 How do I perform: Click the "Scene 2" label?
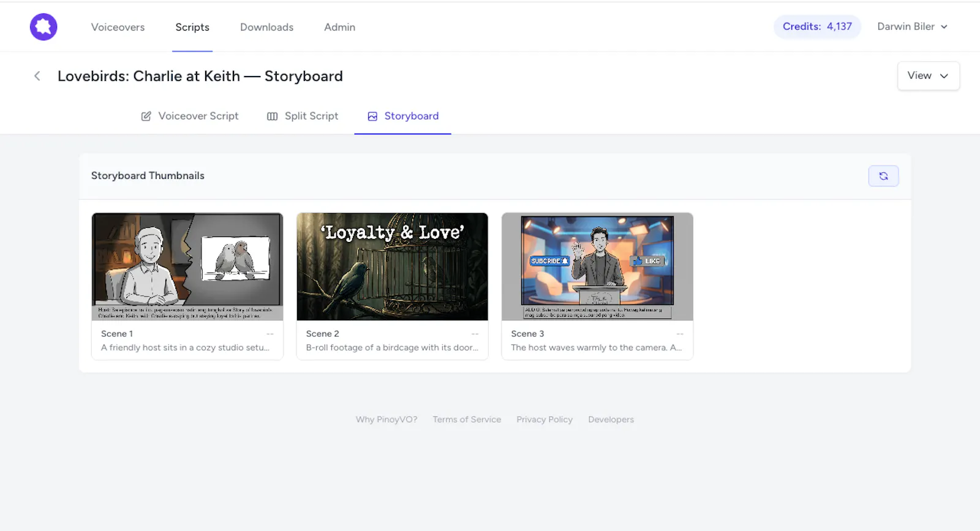coord(323,334)
